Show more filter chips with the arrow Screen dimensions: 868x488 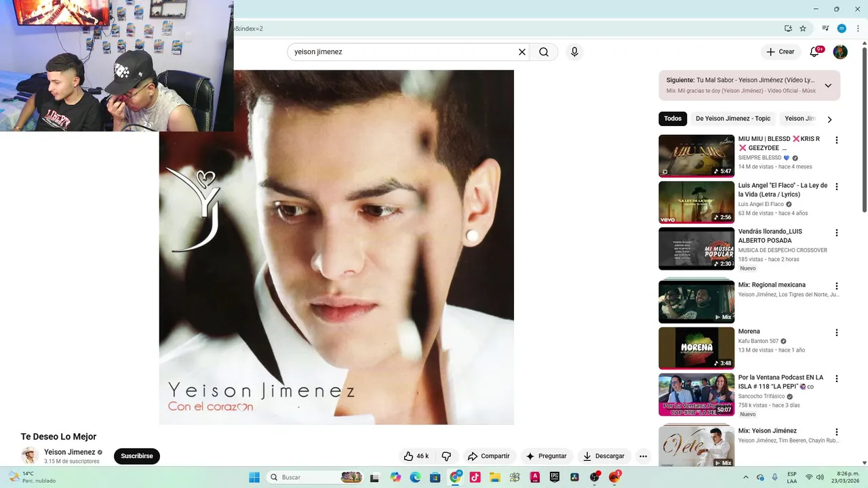click(829, 119)
